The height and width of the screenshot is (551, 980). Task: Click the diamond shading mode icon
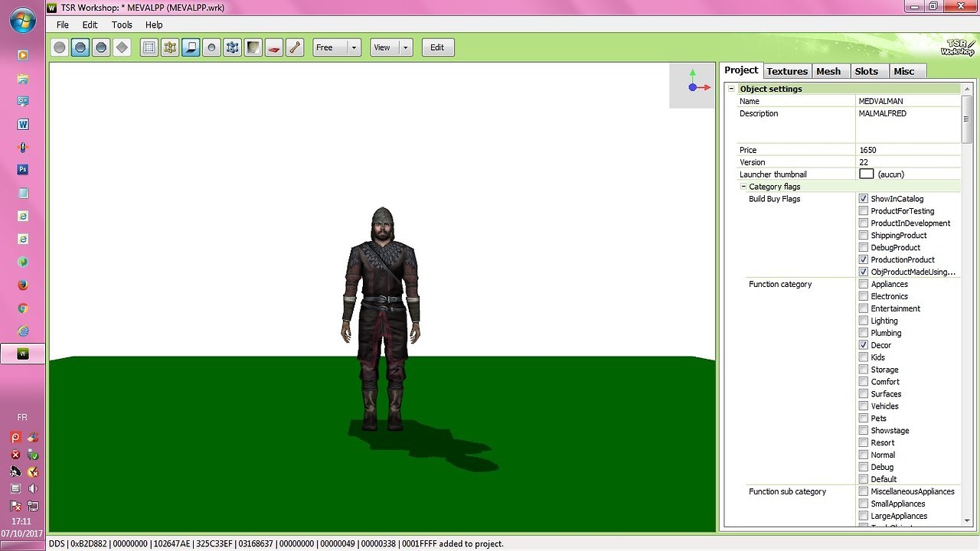(122, 47)
